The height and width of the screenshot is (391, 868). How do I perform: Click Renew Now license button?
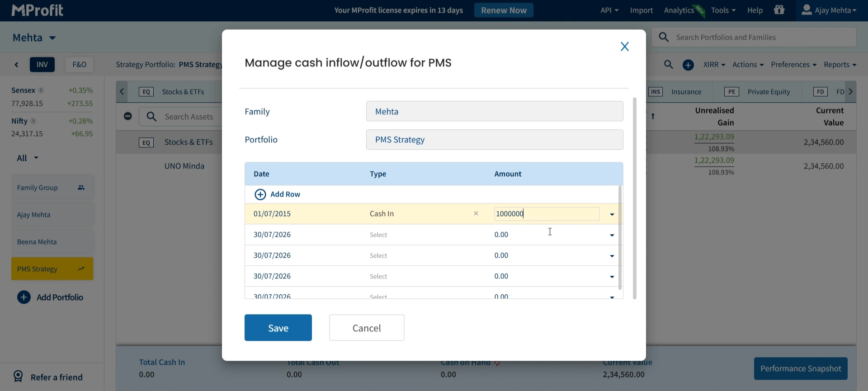tap(504, 10)
